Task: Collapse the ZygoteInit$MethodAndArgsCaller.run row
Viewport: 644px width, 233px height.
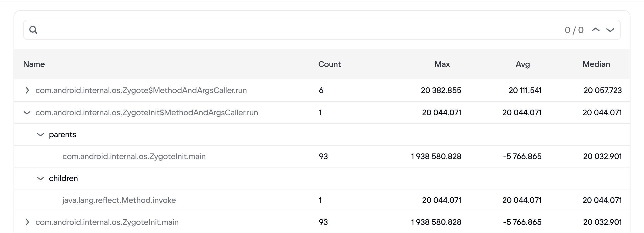Action: point(27,113)
